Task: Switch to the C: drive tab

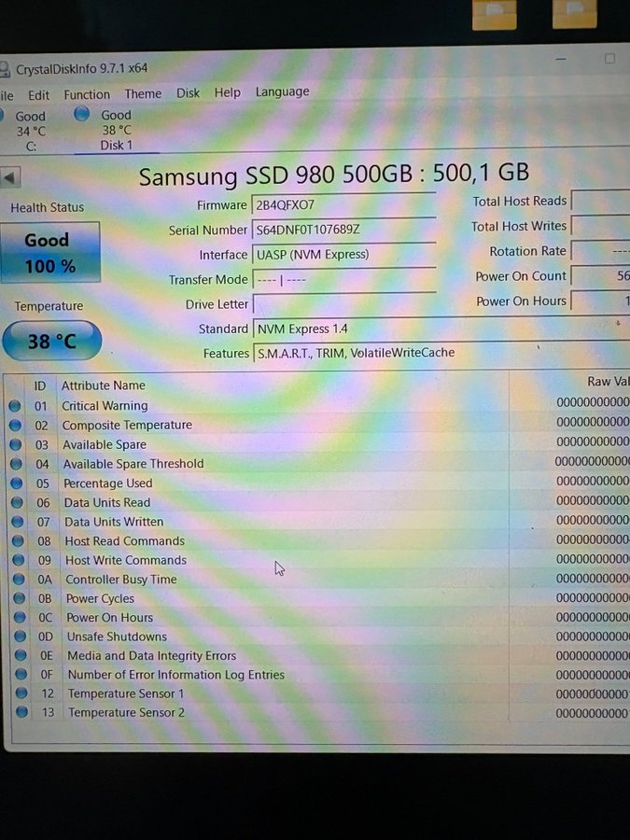Action: (31, 131)
